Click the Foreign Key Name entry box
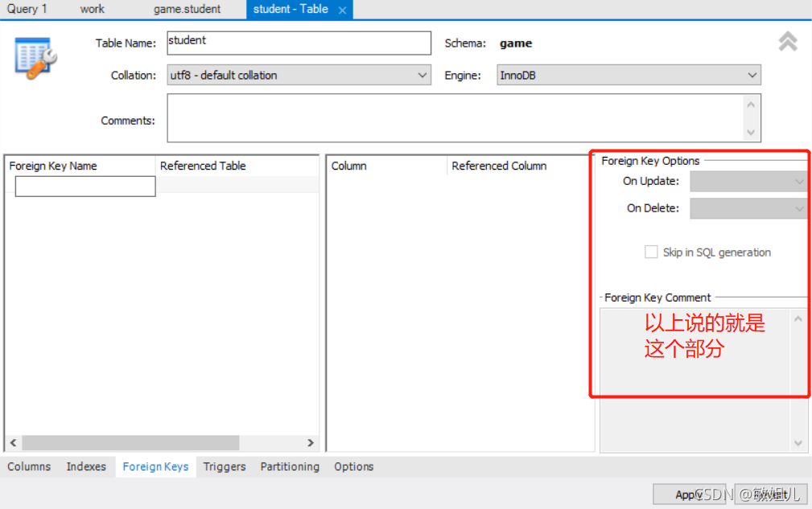The width and height of the screenshot is (812, 509). [x=85, y=187]
